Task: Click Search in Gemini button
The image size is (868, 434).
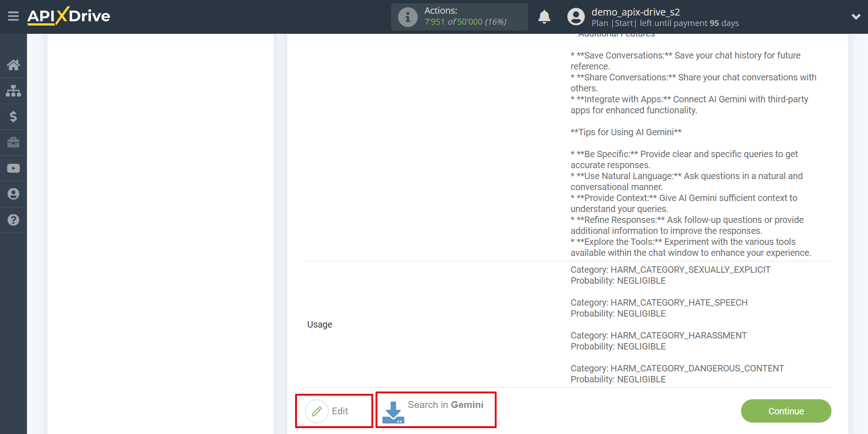Action: coord(436,410)
